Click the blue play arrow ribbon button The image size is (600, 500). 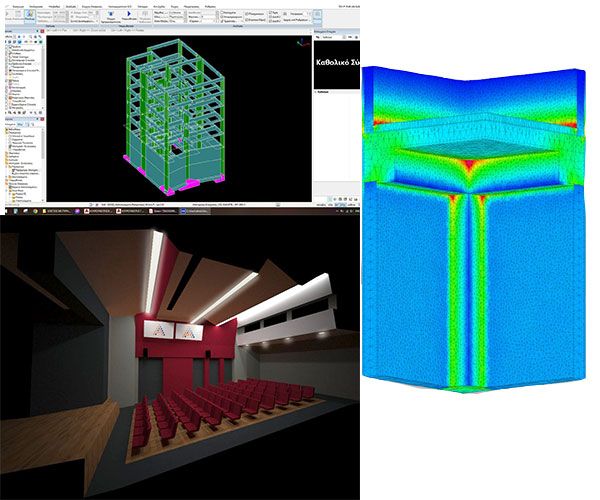pyautogui.click(x=129, y=15)
